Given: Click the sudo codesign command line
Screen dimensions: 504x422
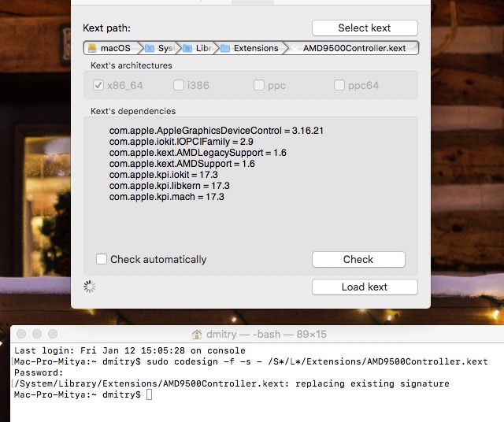Looking at the screenshot, I should (250, 361).
